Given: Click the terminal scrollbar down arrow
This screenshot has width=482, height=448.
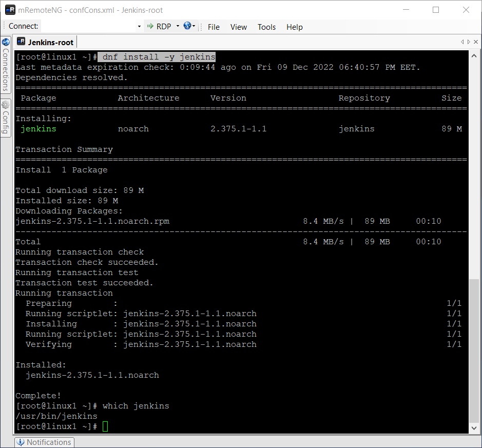Looking at the screenshot, I should point(474,428).
